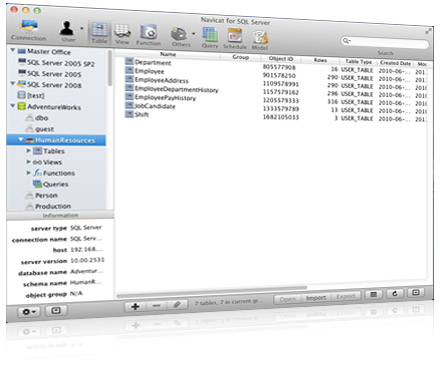
Task: Expand the Views tree node
Action: pos(29,162)
